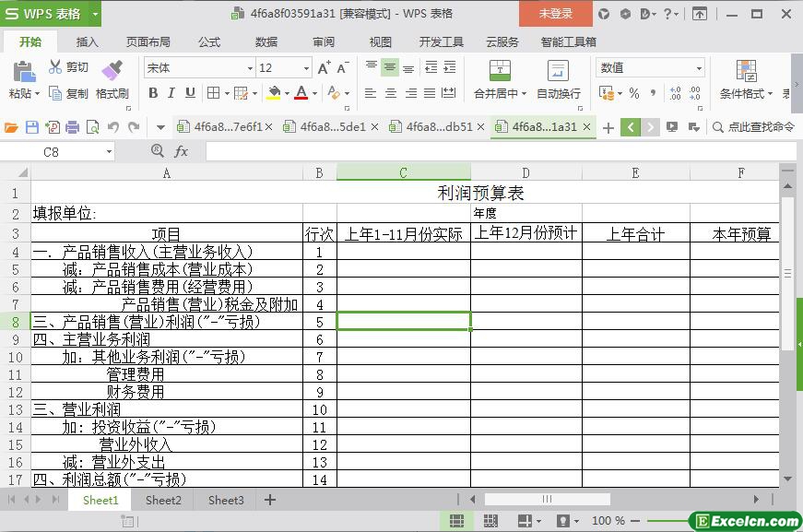Click the vertical scrollbar down arrow
The height and width of the screenshot is (532, 803).
[787, 479]
